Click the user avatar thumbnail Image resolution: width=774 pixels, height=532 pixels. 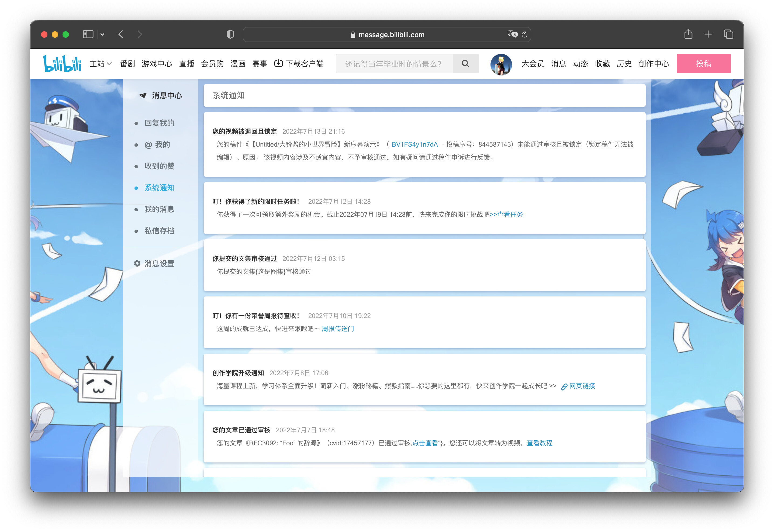coord(500,64)
